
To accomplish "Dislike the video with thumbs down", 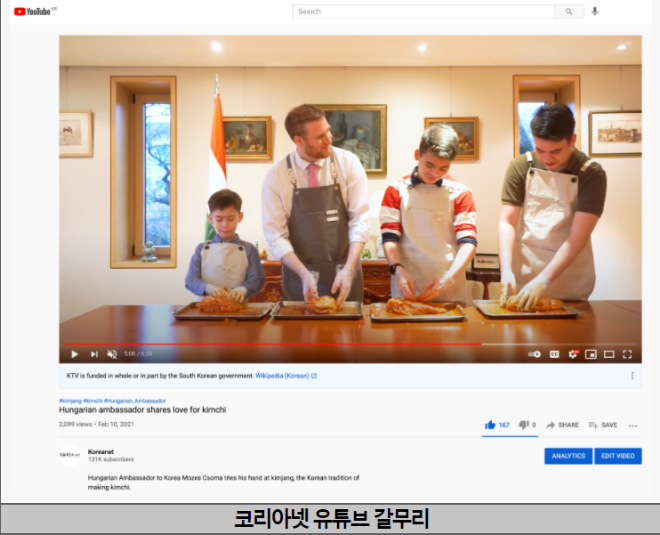I will (x=527, y=425).
